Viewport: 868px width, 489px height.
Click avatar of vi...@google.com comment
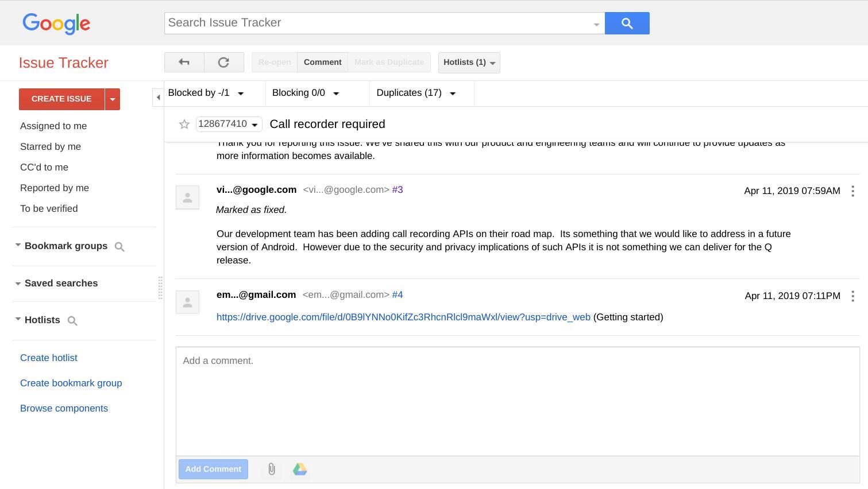pyautogui.click(x=187, y=197)
